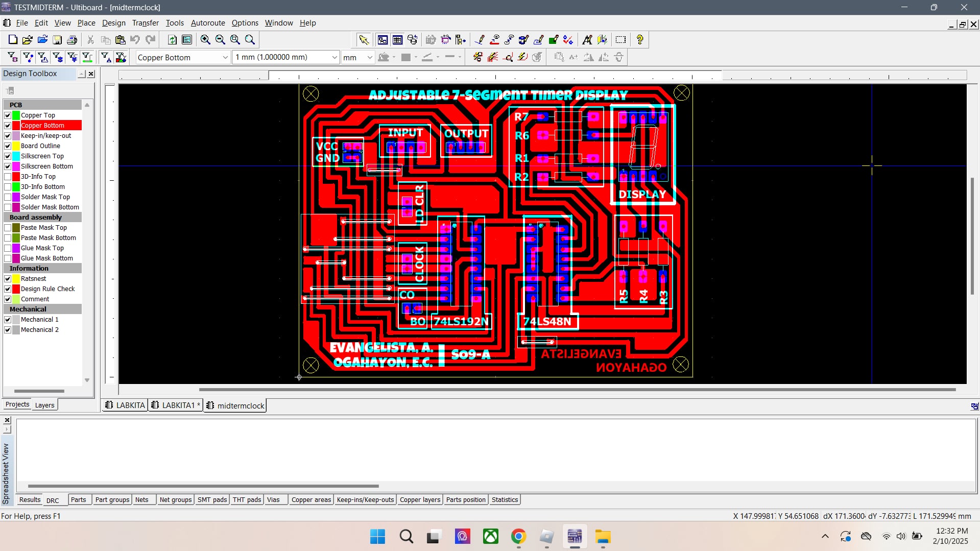This screenshot has width=980, height=551.
Task: Click the Copper Bottom red color swatch
Action: coord(16,126)
